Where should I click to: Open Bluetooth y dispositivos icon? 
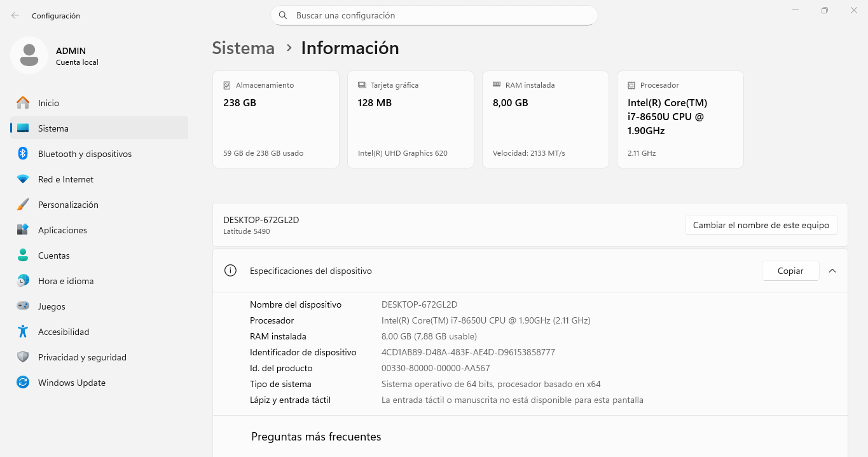point(23,154)
